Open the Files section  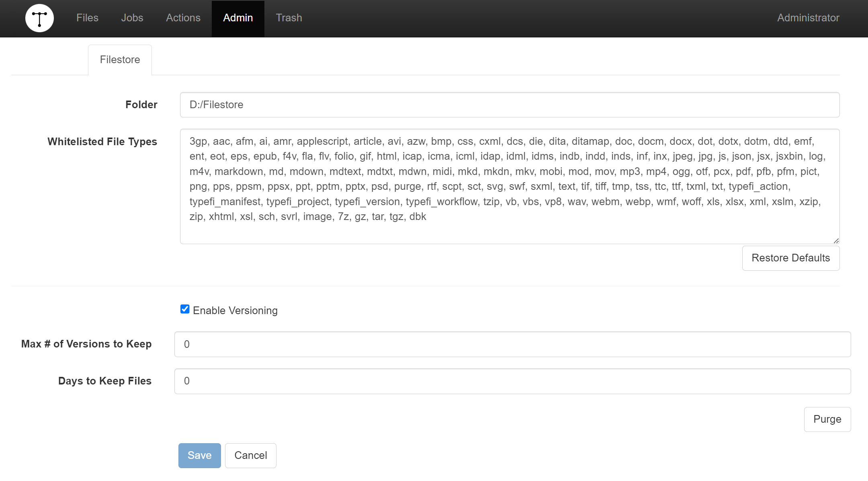click(87, 18)
